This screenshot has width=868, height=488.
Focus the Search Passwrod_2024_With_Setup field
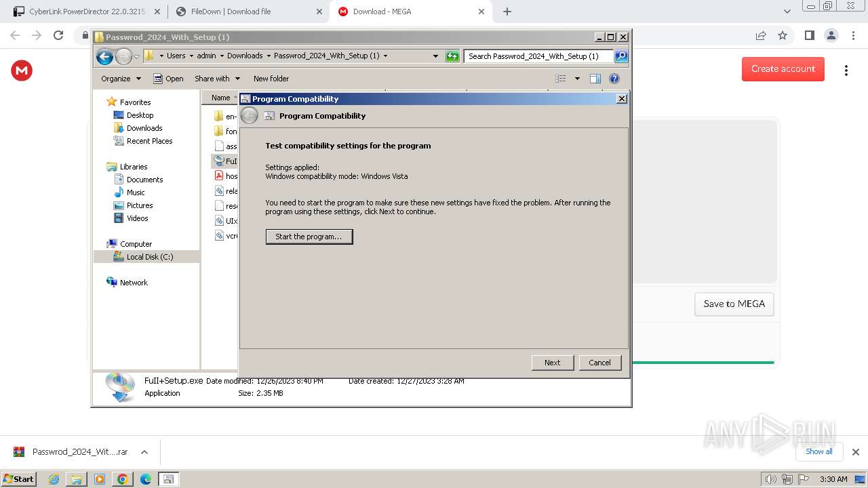point(539,56)
